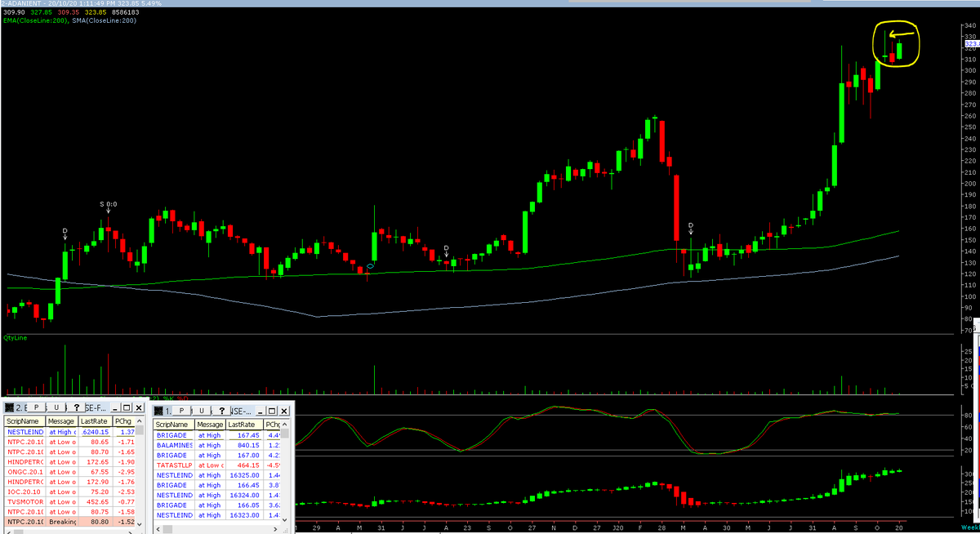Click the EMA(CloseLine:200) indicator label
Image resolution: width=980 pixels, height=534 pixels.
pyautogui.click(x=35, y=20)
